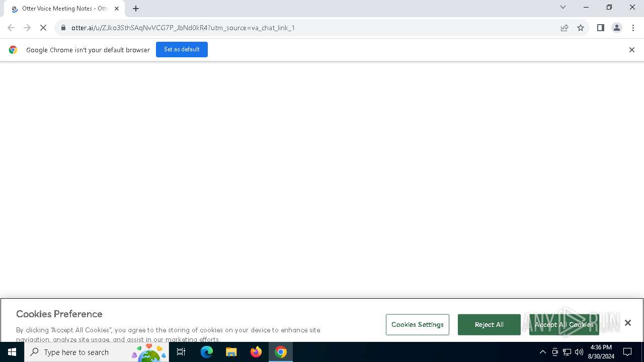644x362 pixels.
Task: Restore down the Chrome window
Action: point(609,7)
